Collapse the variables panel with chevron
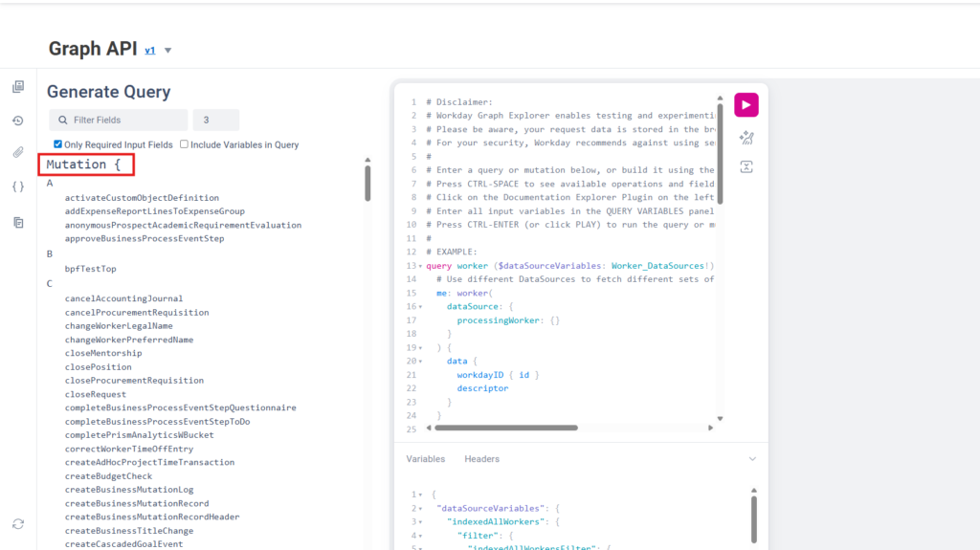The width and height of the screenshot is (980, 550). [x=752, y=459]
